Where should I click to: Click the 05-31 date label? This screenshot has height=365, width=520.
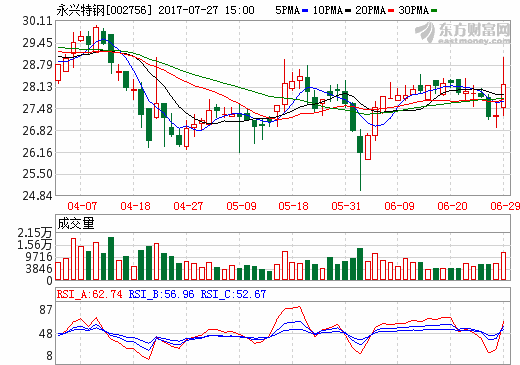point(346,206)
